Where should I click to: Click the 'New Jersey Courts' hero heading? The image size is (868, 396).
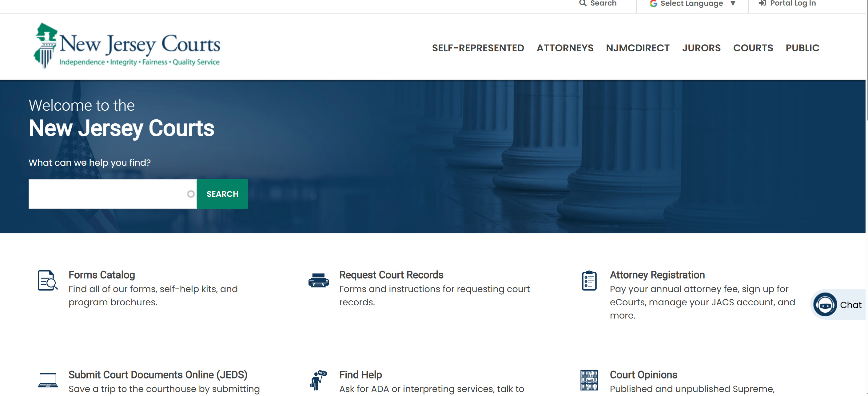coord(121,128)
